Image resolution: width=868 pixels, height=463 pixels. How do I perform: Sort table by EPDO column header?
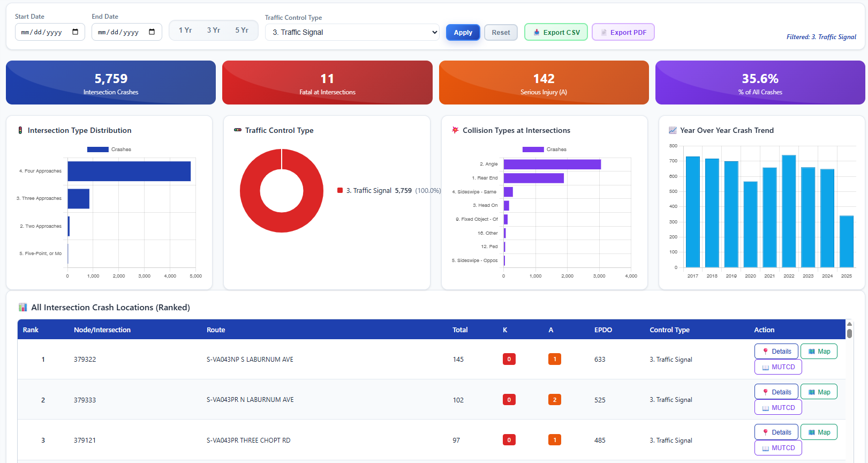tap(603, 330)
